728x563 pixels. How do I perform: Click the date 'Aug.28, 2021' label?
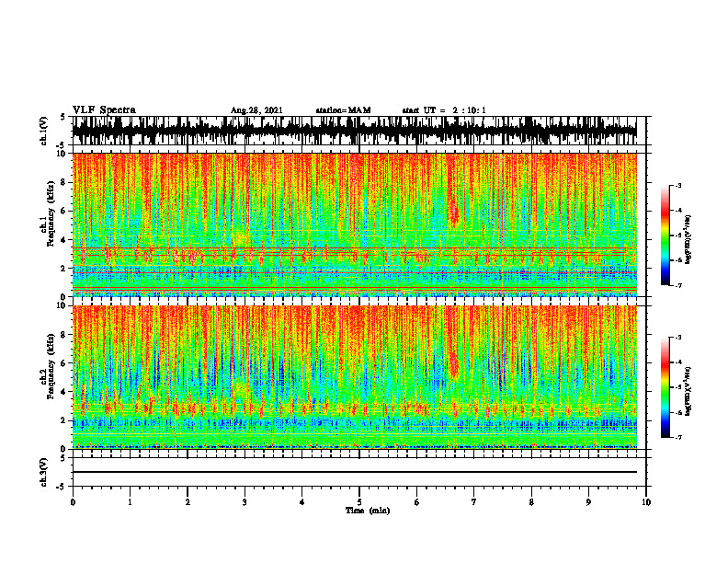coord(256,110)
